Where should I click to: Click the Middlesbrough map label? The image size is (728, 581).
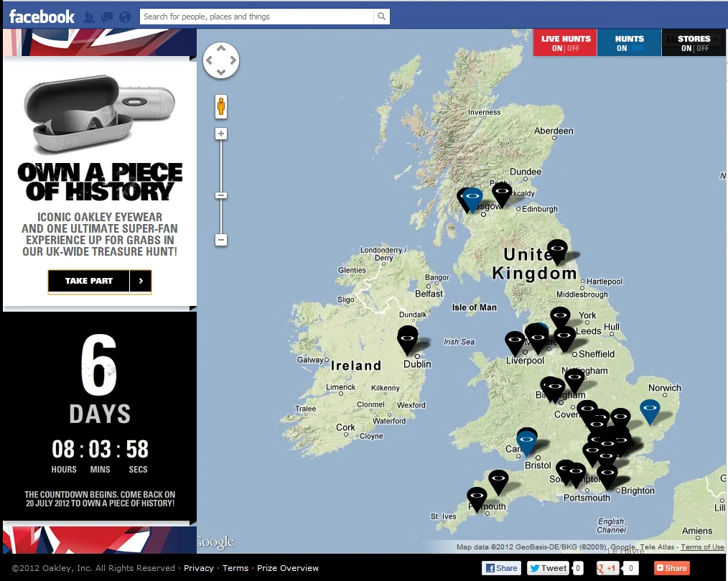(582, 294)
